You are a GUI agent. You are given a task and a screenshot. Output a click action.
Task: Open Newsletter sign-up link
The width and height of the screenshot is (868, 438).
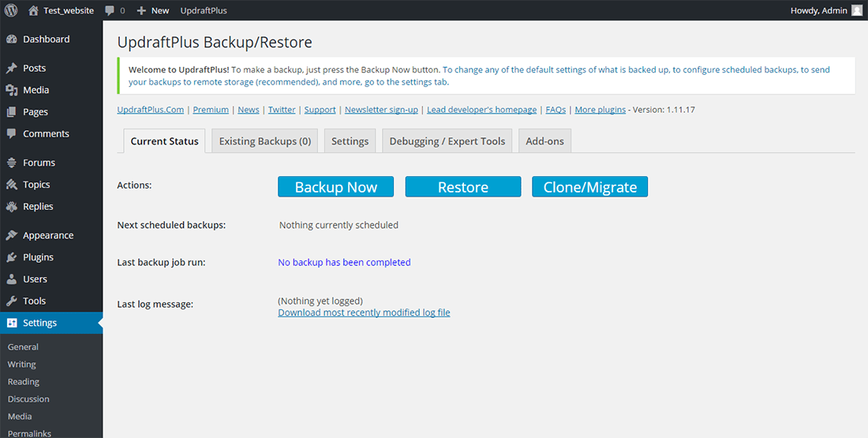pyautogui.click(x=381, y=110)
